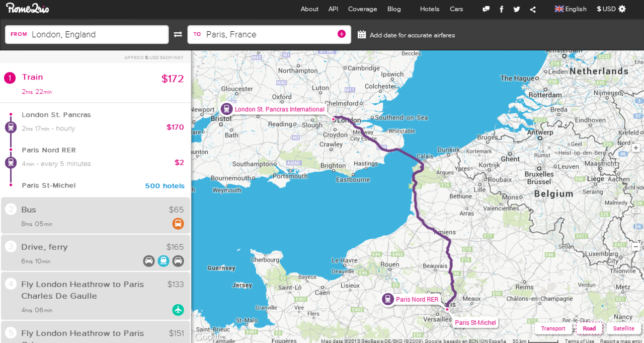Swap the origin and destination with the arrows icon
644x343 pixels.
[178, 34]
